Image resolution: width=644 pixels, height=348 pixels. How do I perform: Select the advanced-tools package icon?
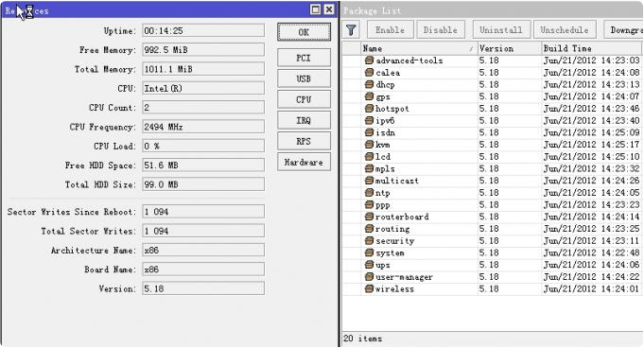click(369, 61)
